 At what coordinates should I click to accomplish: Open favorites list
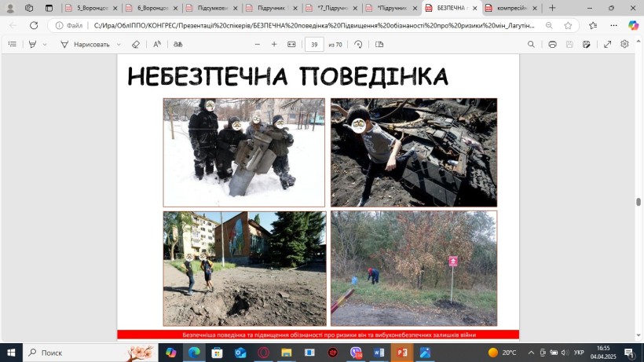pyautogui.click(x=593, y=25)
